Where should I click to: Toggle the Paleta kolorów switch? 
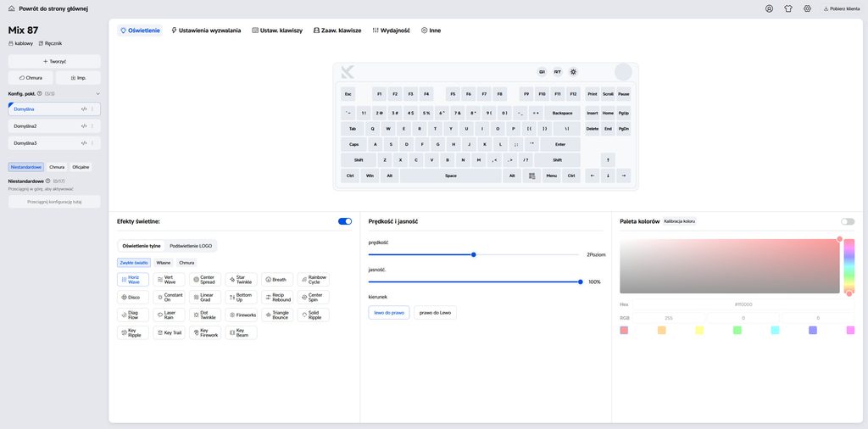848,221
